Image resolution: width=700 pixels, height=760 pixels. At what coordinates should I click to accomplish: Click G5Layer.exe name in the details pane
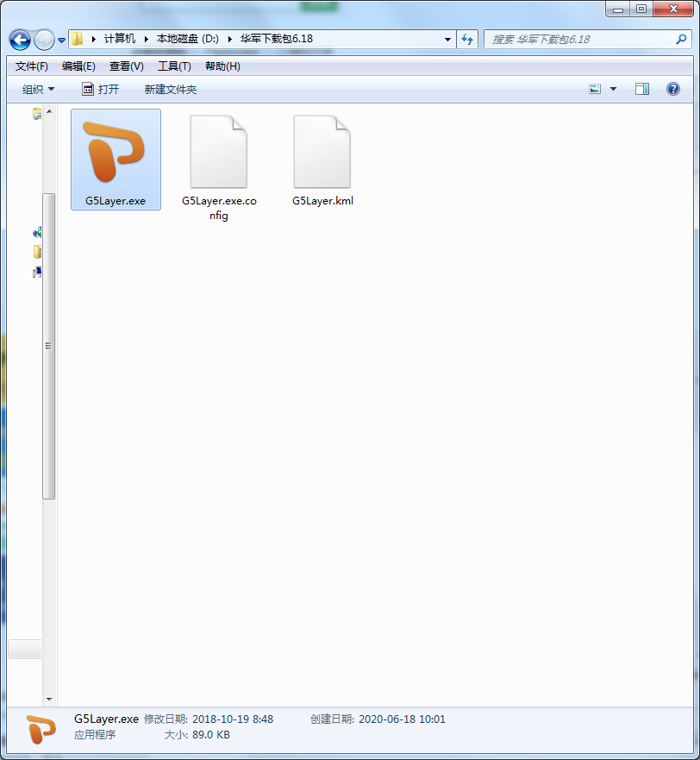(x=106, y=719)
